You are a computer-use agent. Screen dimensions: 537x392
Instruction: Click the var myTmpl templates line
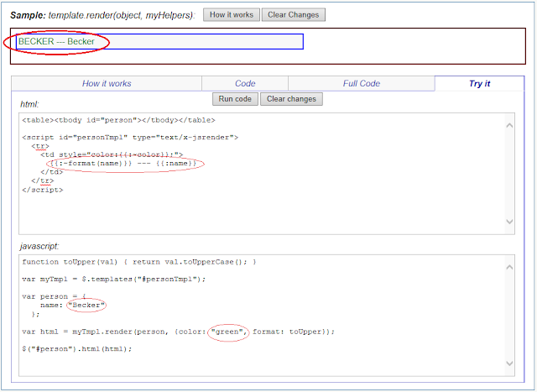[x=114, y=280]
